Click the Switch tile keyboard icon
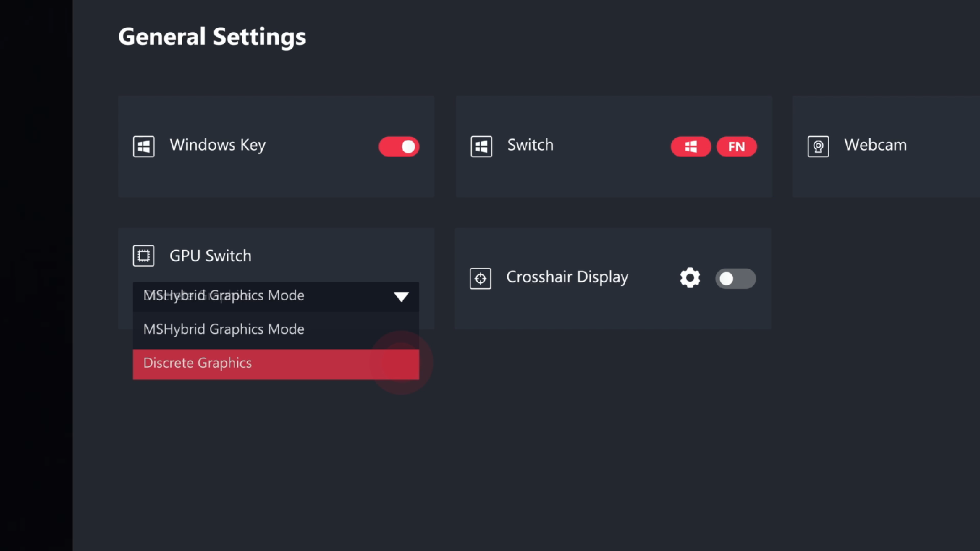 481,146
